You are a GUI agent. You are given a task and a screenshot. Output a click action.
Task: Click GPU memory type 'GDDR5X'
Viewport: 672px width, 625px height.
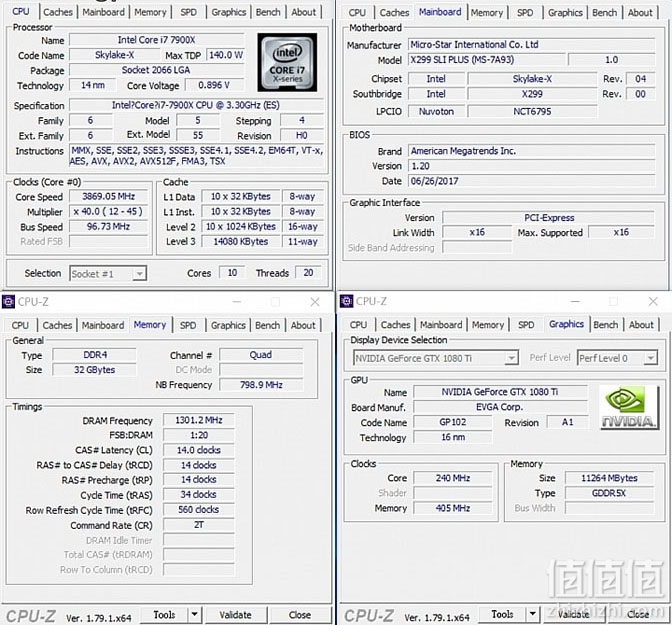(x=609, y=493)
